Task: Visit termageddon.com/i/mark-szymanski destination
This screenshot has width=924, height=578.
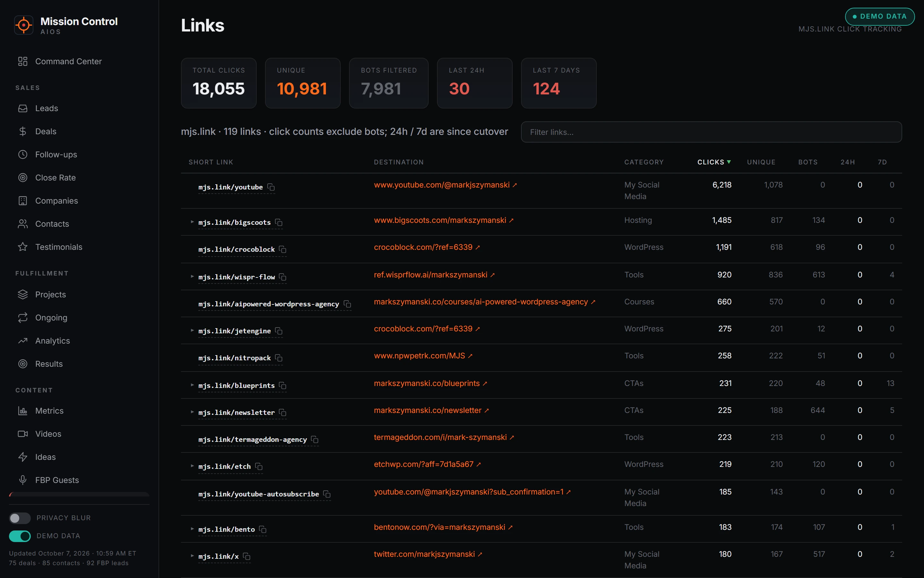Action: (x=444, y=437)
